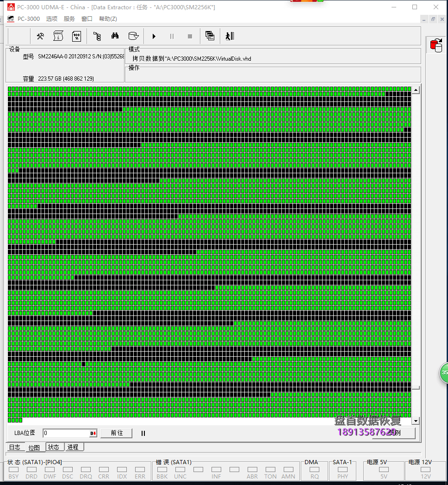Click the toolbar pause button
The height and width of the screenshot is (485, 448).
click(x=172, y=36)
